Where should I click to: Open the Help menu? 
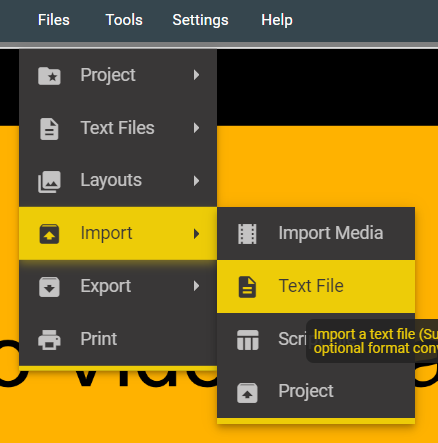point(277,20)
